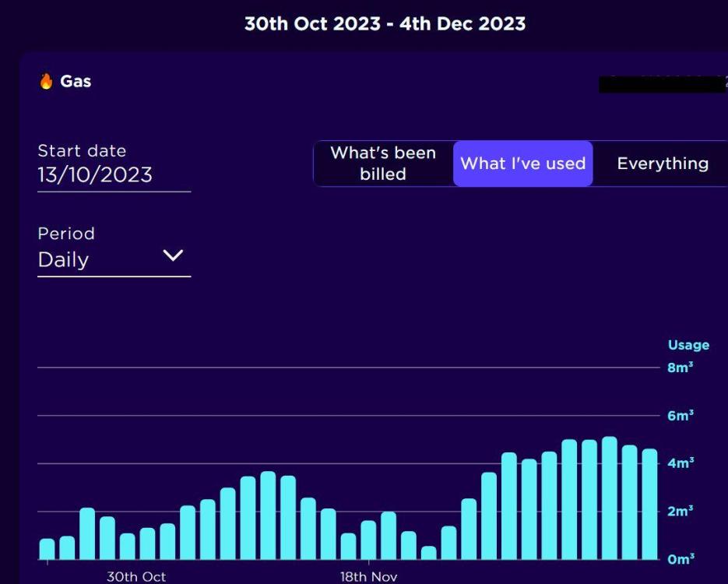Choose the Everything view option
This screenshot has height=584, width=728.
663,164
